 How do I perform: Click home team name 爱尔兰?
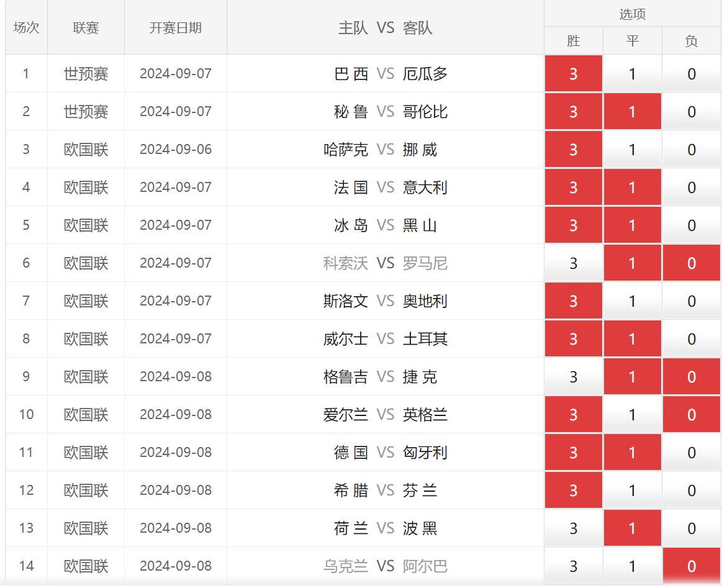pos(346,414)
